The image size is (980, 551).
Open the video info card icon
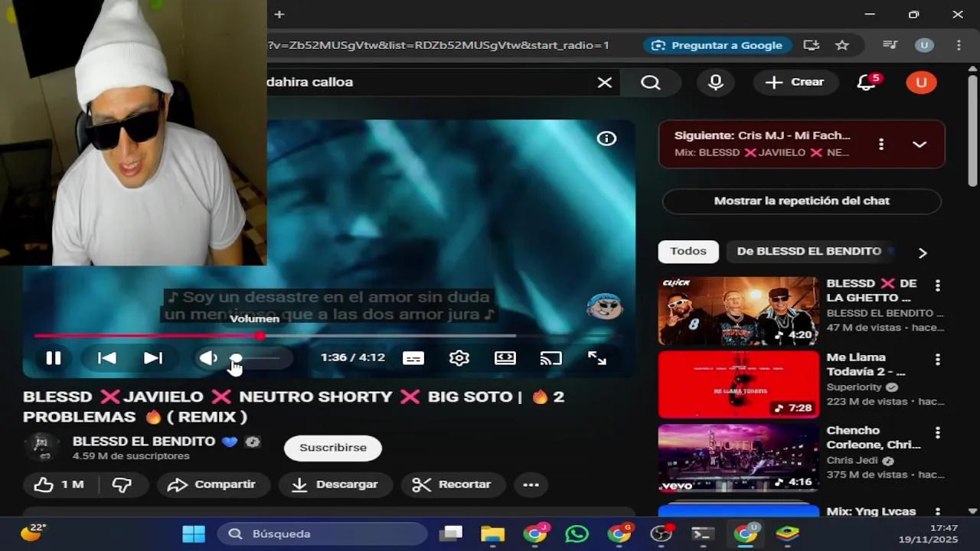[x=606, y=139]
